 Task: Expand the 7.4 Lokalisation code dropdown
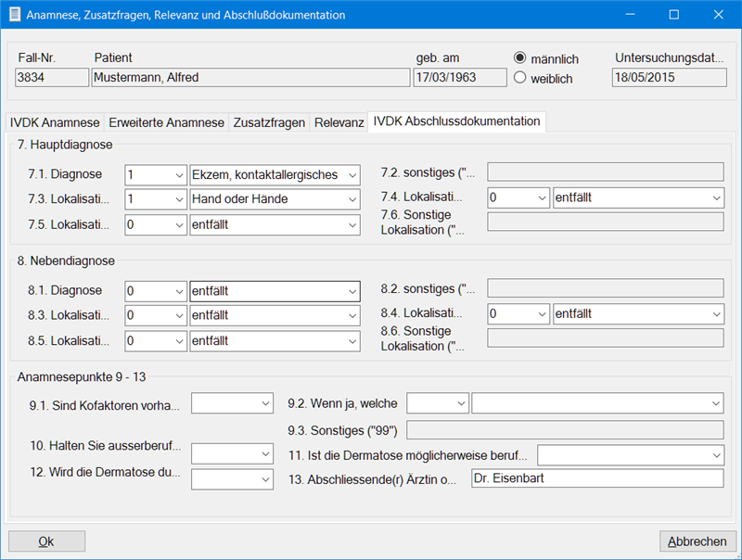[540, 198]
